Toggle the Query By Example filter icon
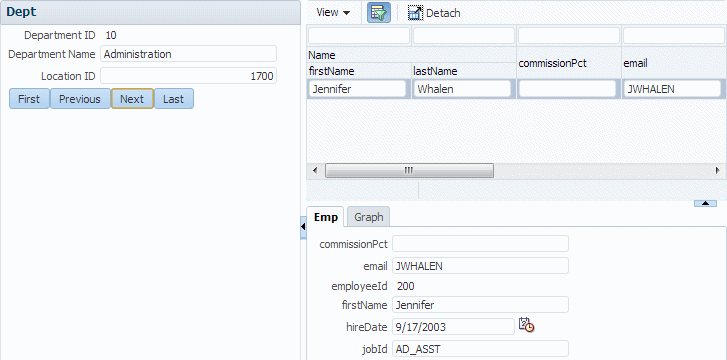 click(x=379, y=13)
